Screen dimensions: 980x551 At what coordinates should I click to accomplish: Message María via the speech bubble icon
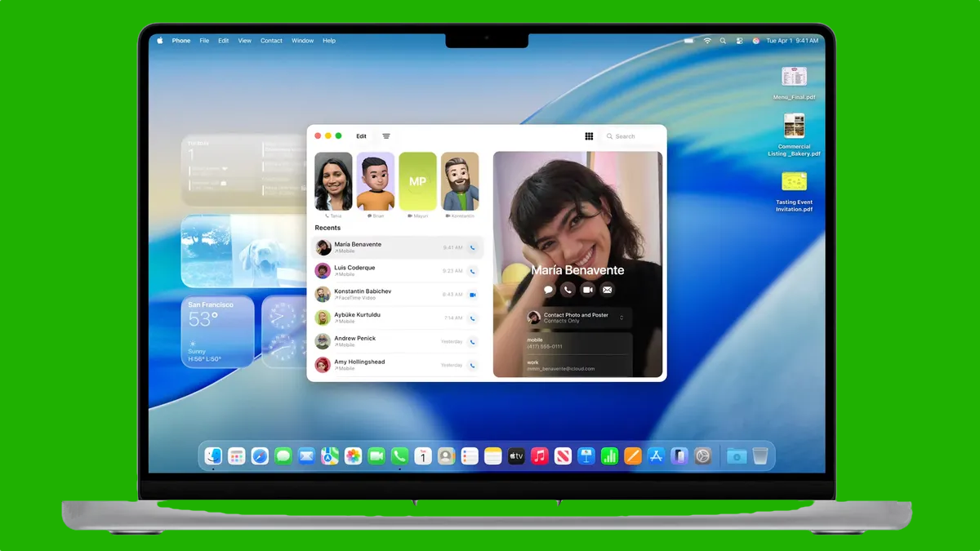[549, 290]
